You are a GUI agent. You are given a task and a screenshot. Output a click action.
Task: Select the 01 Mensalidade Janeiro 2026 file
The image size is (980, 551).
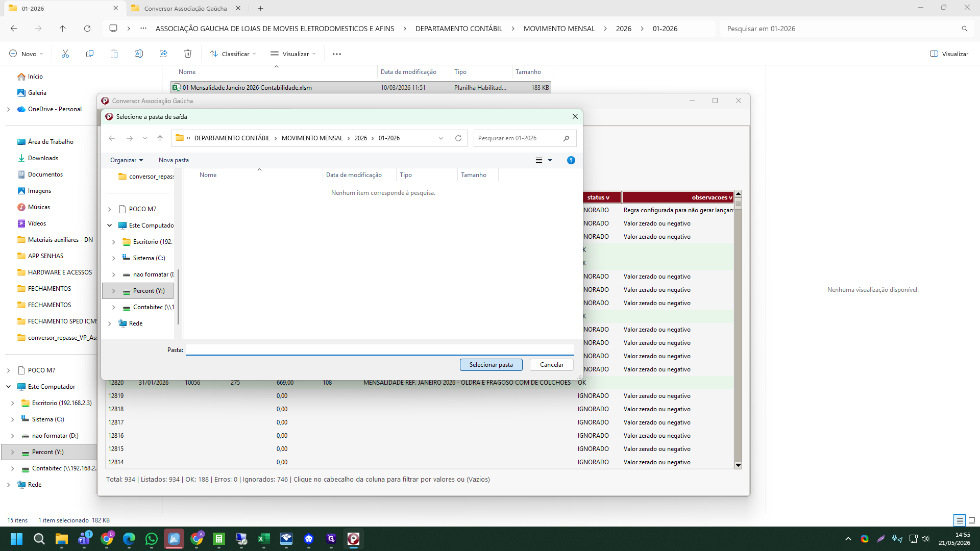[361, 88]
